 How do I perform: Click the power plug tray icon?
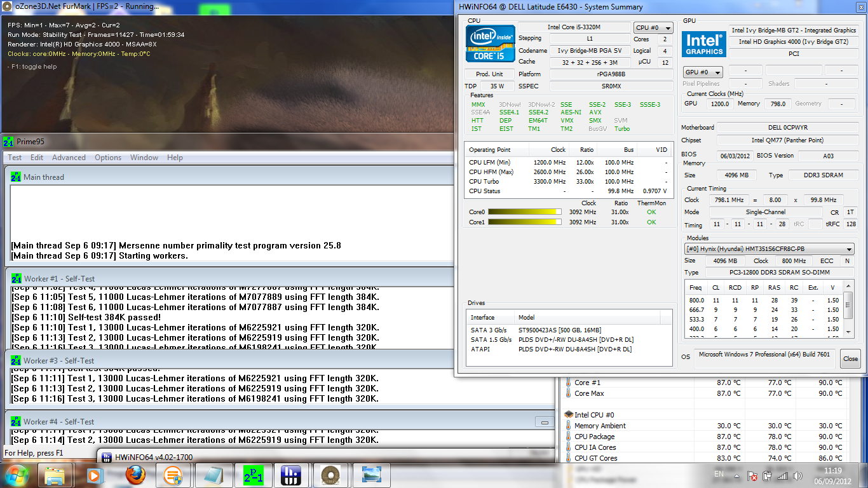click(767, 475)
